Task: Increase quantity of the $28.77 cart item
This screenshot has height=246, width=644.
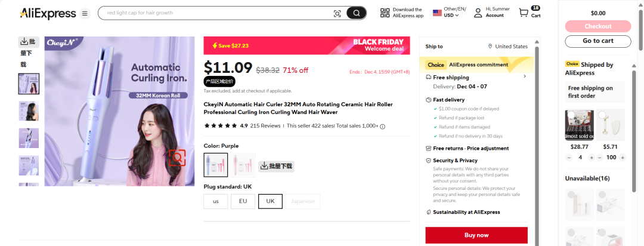Action: [592, 158]
